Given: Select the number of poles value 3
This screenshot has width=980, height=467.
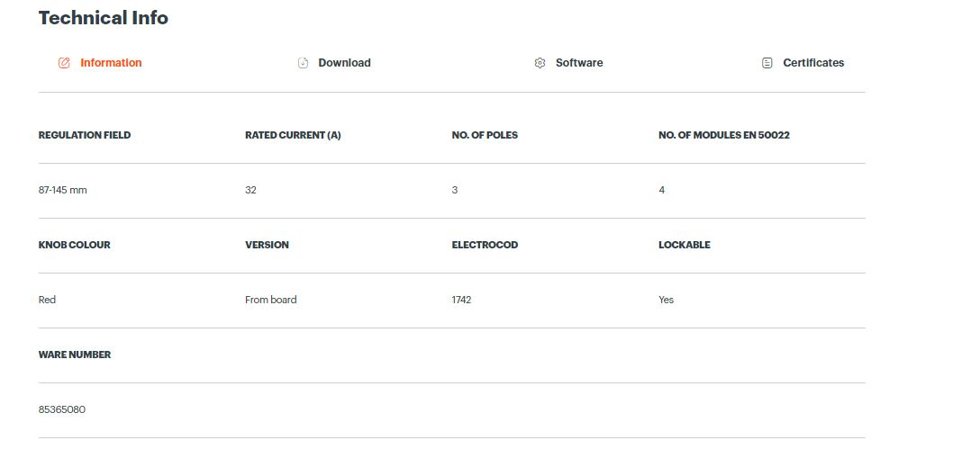Looking at the screenshot, I should 454,190.
